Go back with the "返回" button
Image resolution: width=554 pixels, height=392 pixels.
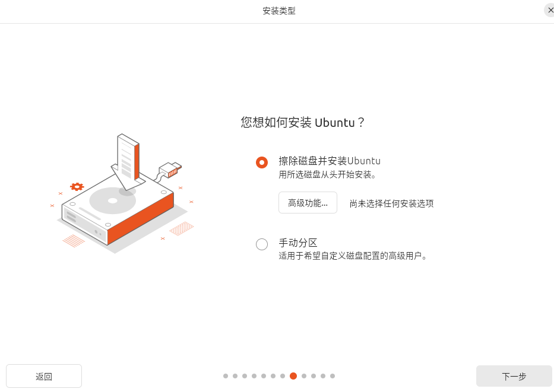click(x=44, y=376)
